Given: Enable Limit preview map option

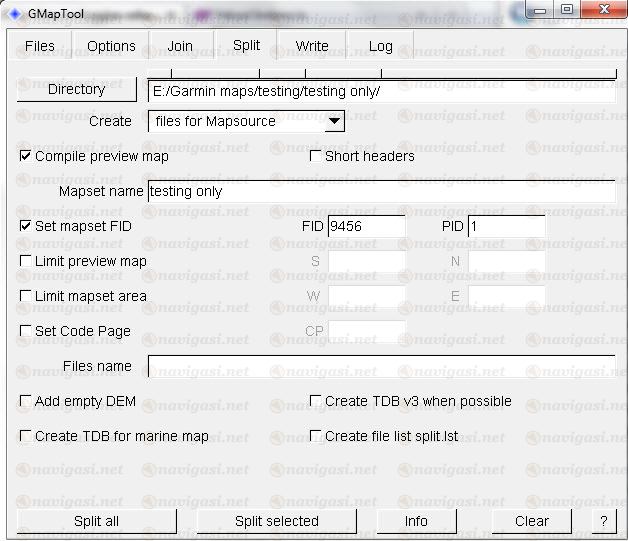Looking at the screenshot, I should click(26, 261).
